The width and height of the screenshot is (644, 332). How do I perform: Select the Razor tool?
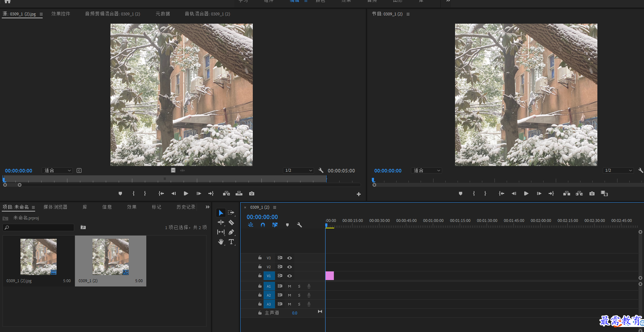click(x=231, y=222)
